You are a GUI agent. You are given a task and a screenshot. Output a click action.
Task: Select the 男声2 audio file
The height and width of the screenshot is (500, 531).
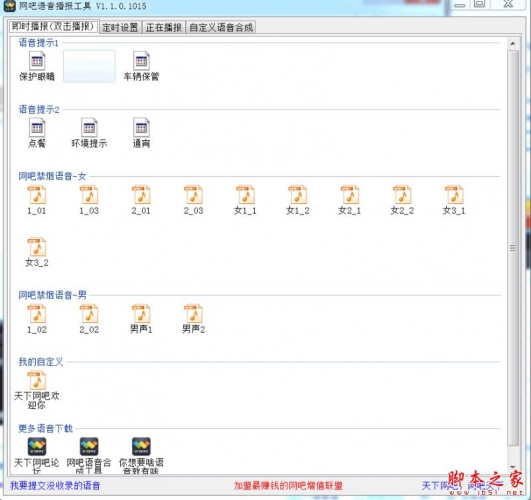coord(193,319)
